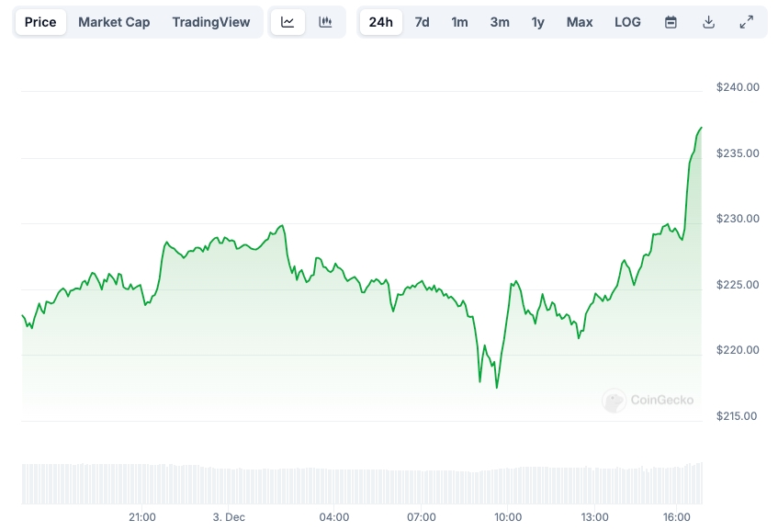778x532 pixels.
Task: Click the $215.00 y-axis label
Action: point(737,416)
